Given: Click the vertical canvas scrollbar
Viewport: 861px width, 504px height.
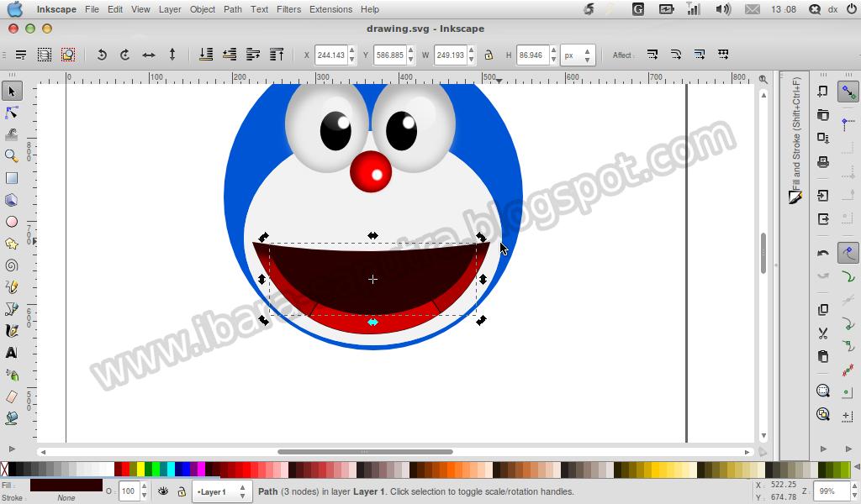Looking at the screenshot, I should [763, 254].
